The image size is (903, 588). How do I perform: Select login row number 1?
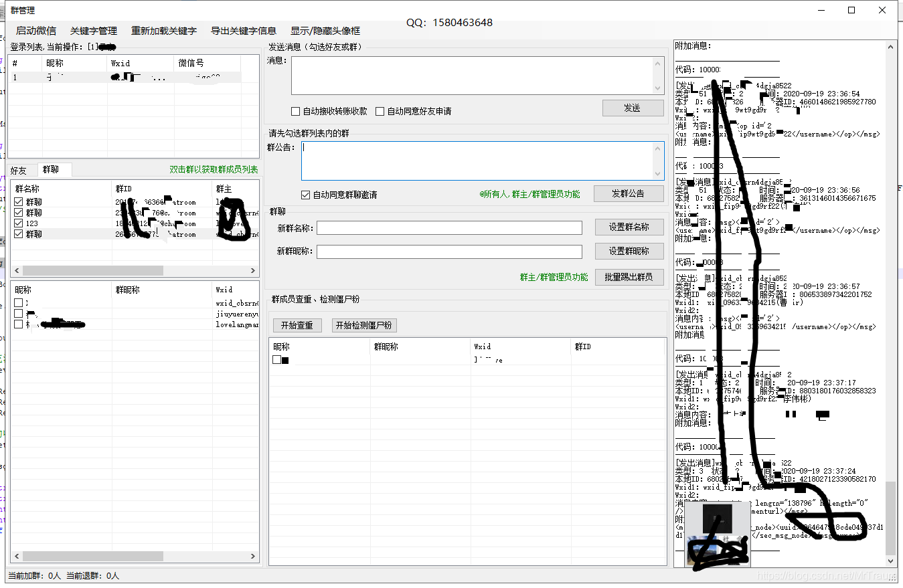(125, 78)
